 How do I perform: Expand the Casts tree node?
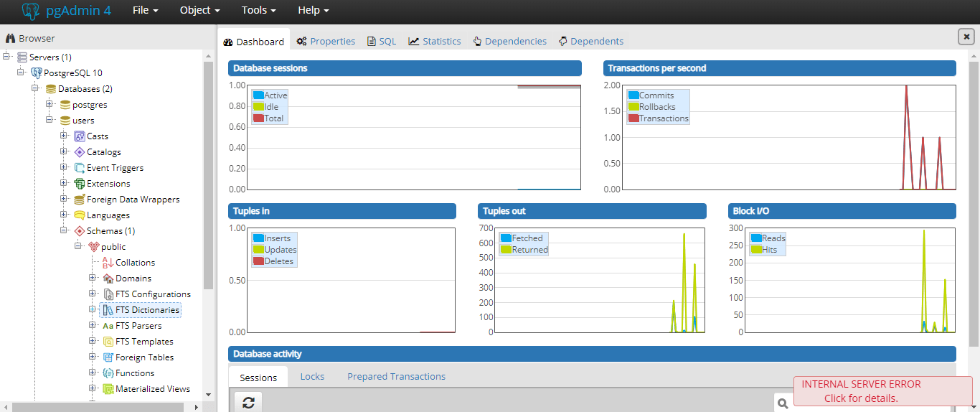point(64,136)
